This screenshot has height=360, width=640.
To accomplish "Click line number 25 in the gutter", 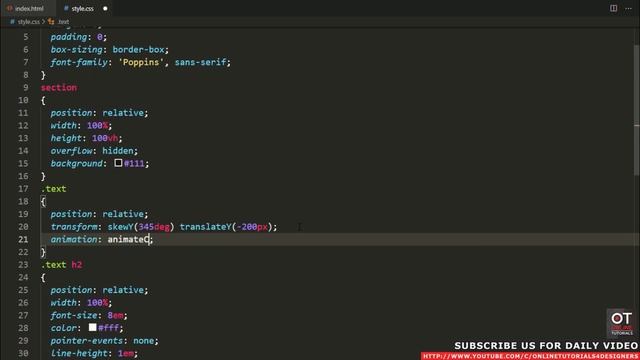I will click(23, 290).
